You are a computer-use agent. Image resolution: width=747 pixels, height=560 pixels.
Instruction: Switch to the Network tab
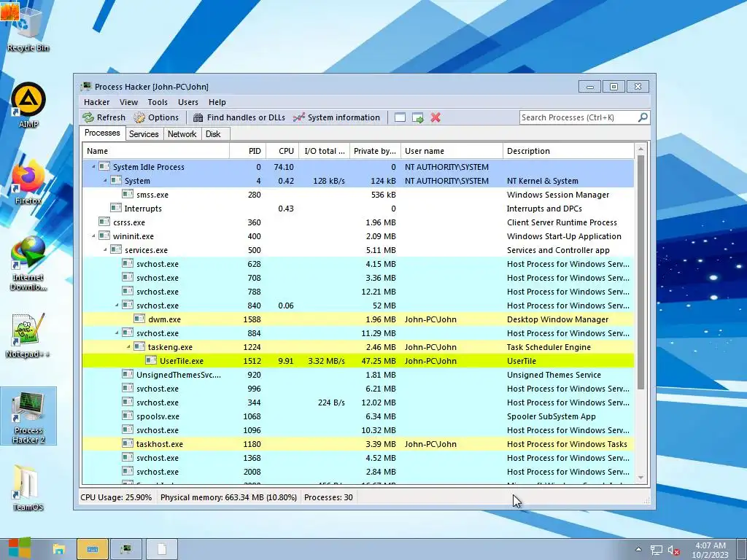182,134
